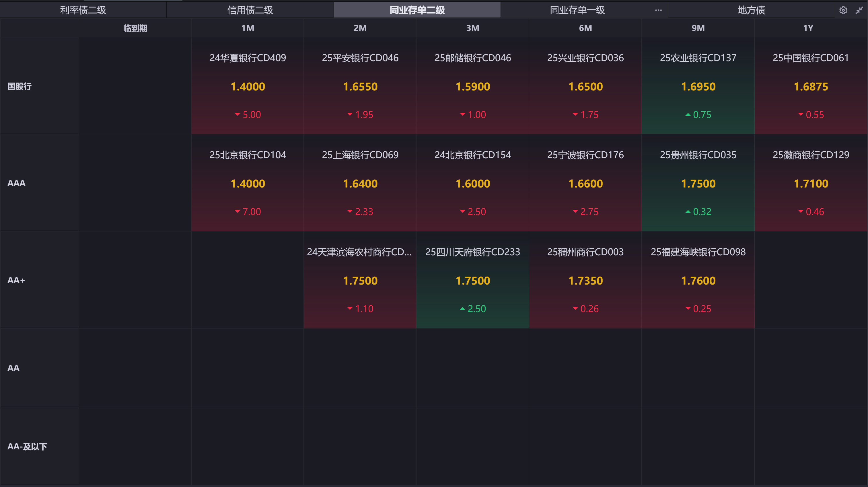Select the 国股行 row label
The image size is (868, 487).
[20, 86]
